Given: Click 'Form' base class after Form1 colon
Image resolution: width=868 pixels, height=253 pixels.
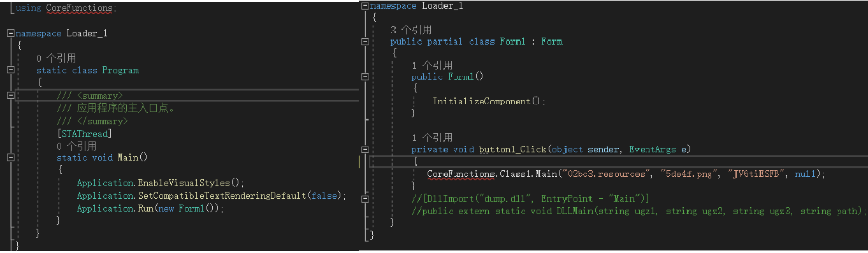Looking at the screenshot, I should tap(552, 41).
